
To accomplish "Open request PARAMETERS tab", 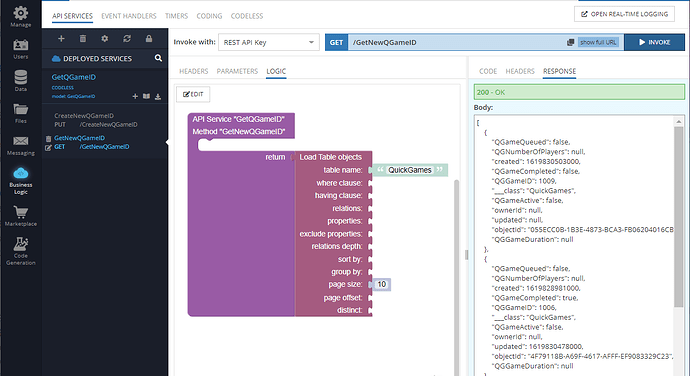I will 237,71.
